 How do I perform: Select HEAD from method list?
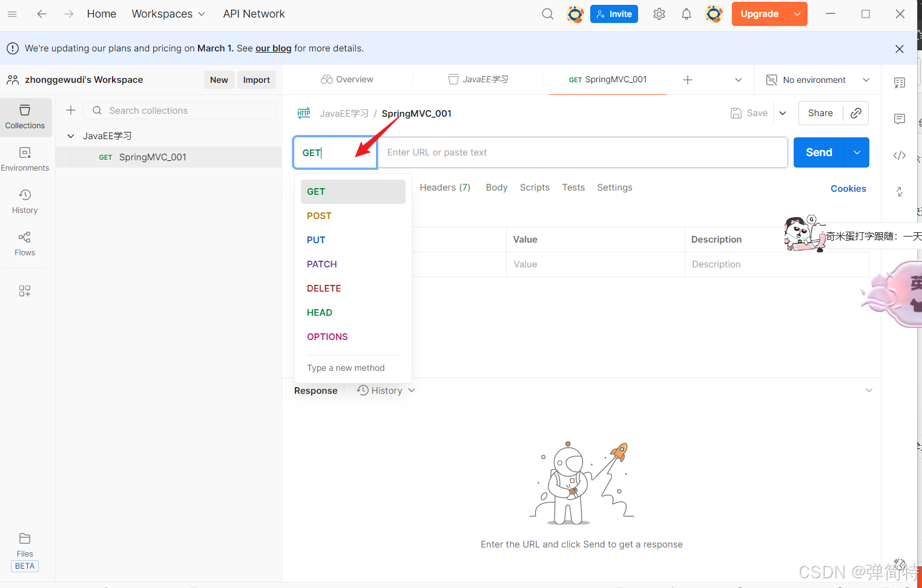tap(353, 313)
